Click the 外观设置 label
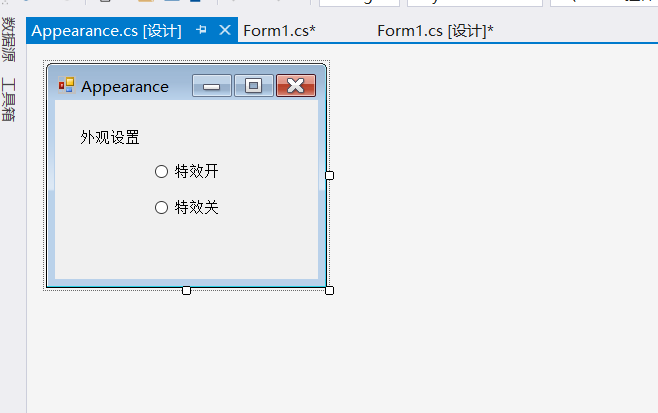 (110, 137)
